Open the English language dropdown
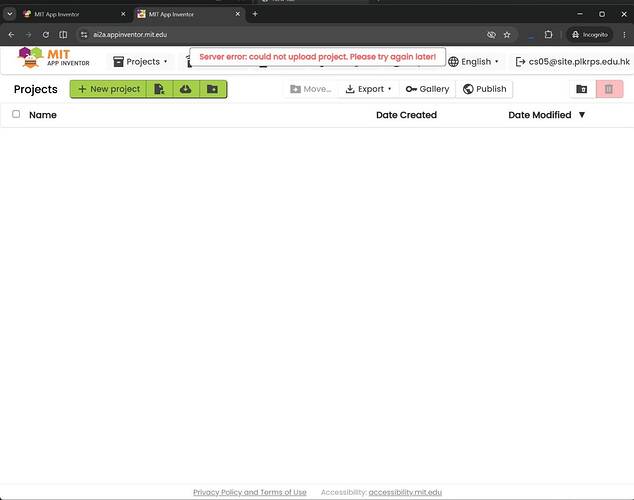Image resolution: width=634 pixels, height=500 pixels. pyautogui.click(x=473, y=61)
